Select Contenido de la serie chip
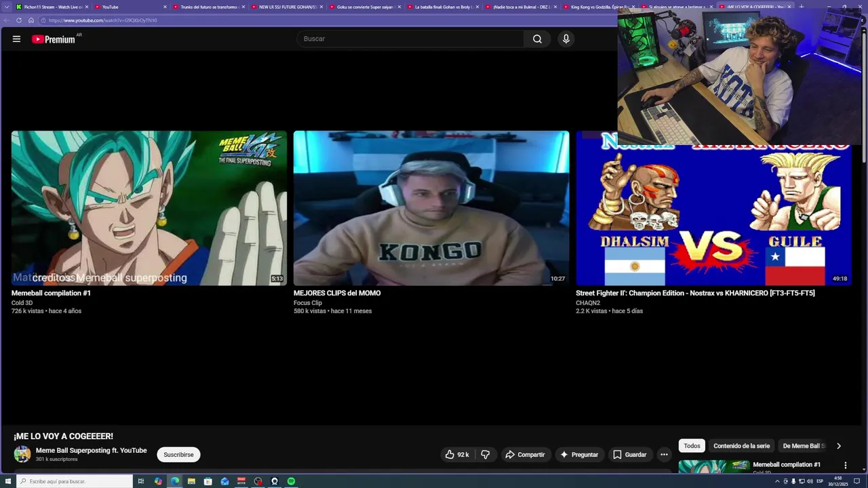The image size is (868, 488). (741, 446)
